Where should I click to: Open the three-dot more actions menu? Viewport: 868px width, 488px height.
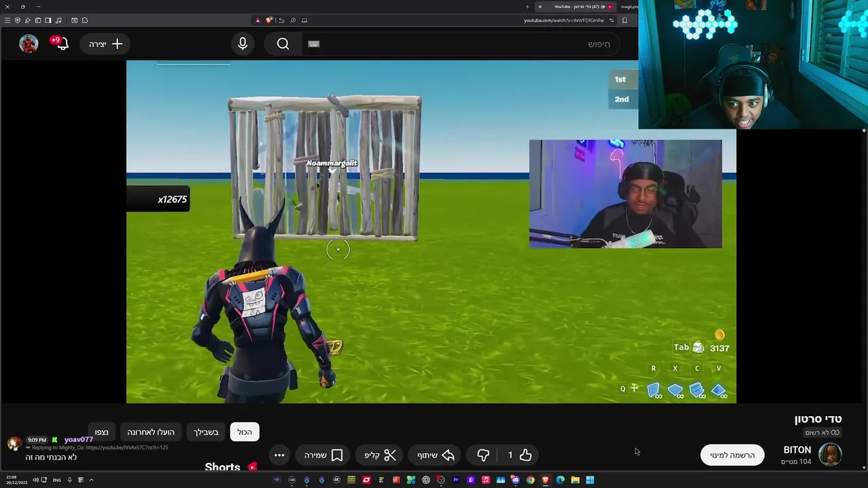coord(279,455)
